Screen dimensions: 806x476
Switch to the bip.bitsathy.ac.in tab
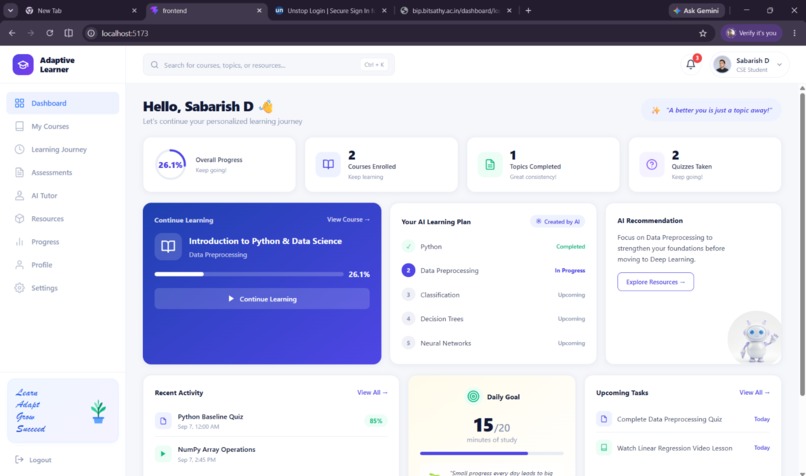point(455,10)
